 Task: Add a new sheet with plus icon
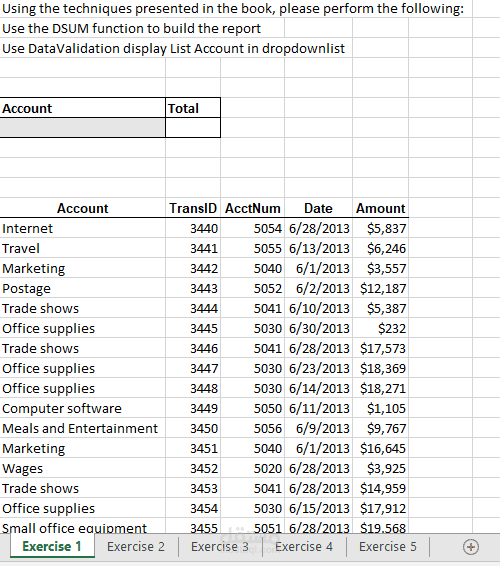point(471,547)
